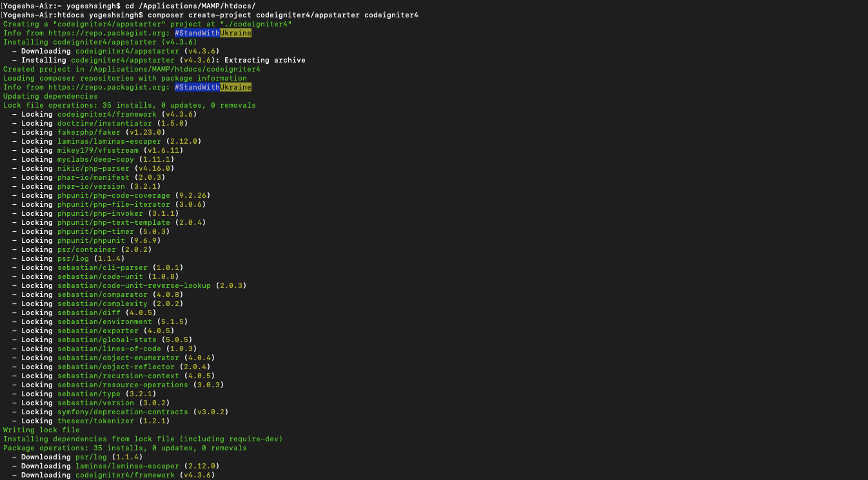Click sebastian/resource-operations package name

(123, 385)
